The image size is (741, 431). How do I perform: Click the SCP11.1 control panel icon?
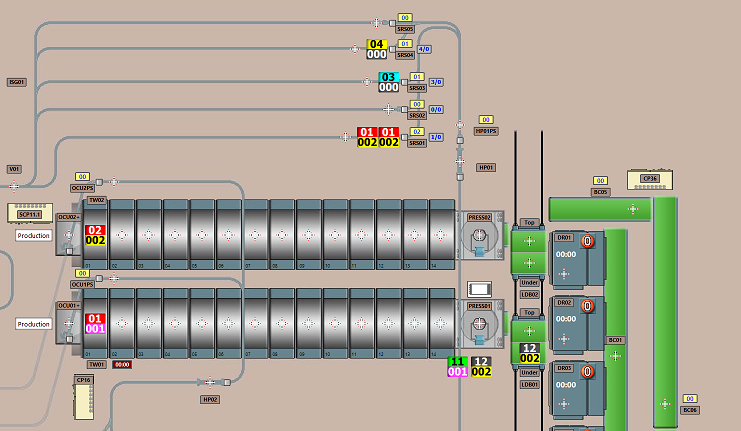[30, 213]
